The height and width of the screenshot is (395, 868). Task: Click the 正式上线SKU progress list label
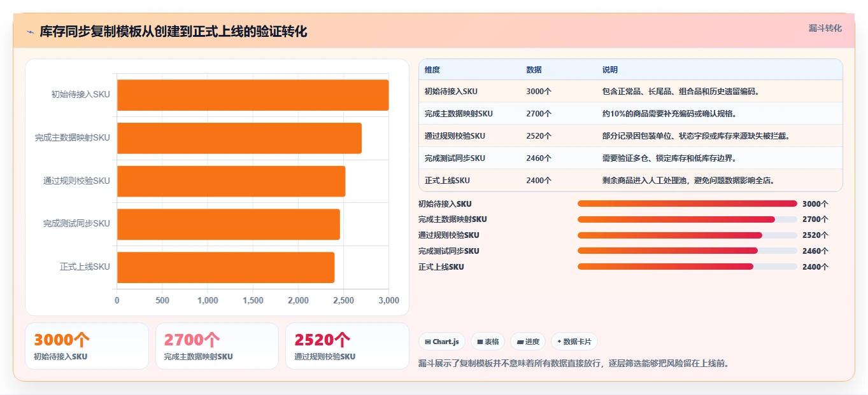point(441,267)
